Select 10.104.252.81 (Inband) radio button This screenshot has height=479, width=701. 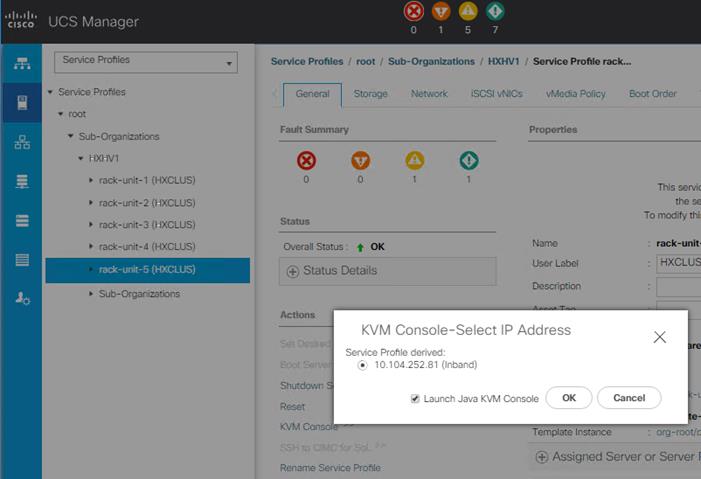pos(362,365)
